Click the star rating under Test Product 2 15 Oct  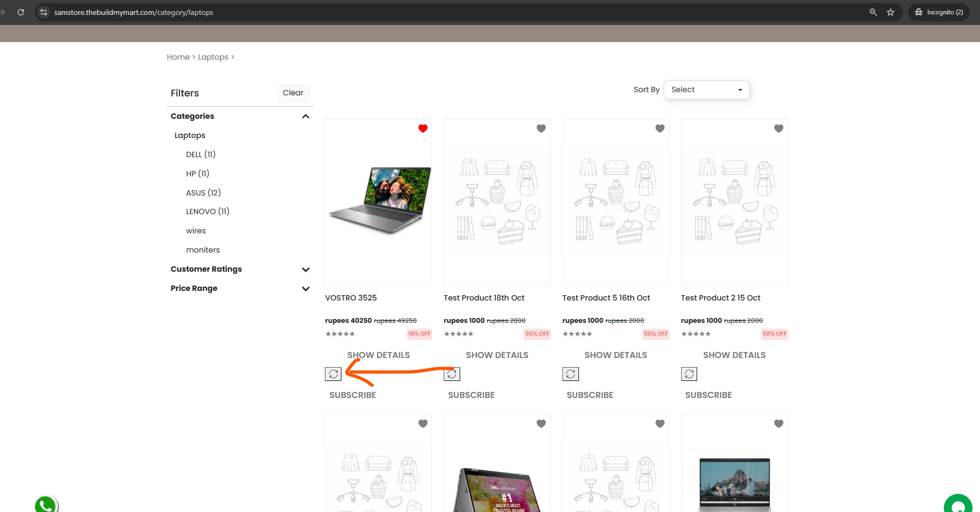[696, 334]
